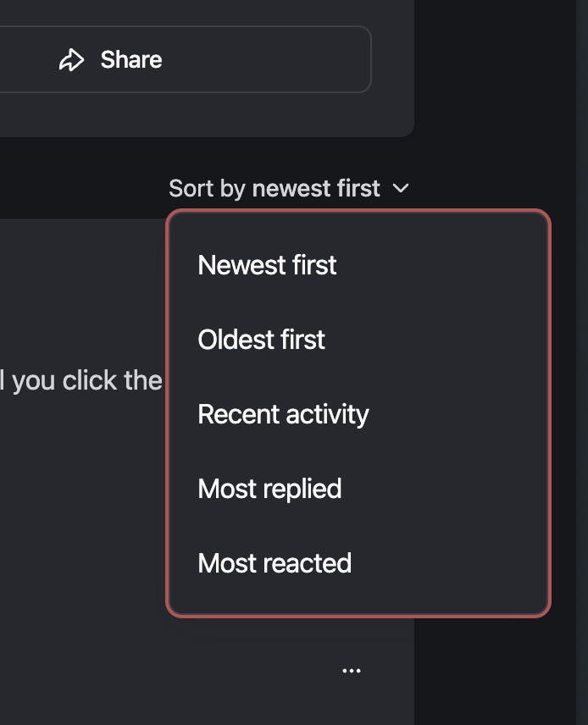Collapse the sort options list using its chevron

(401, 188)
